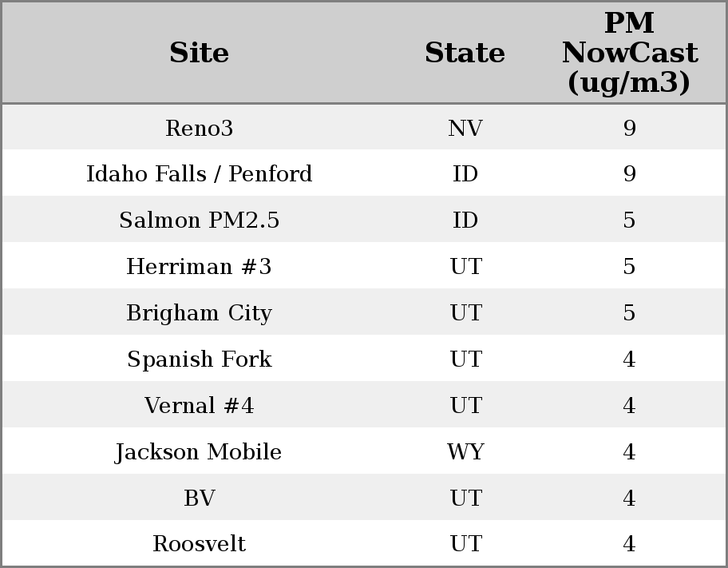Click the NV state cell
This screenshot has width=728, height=568.
click(465, 129)
